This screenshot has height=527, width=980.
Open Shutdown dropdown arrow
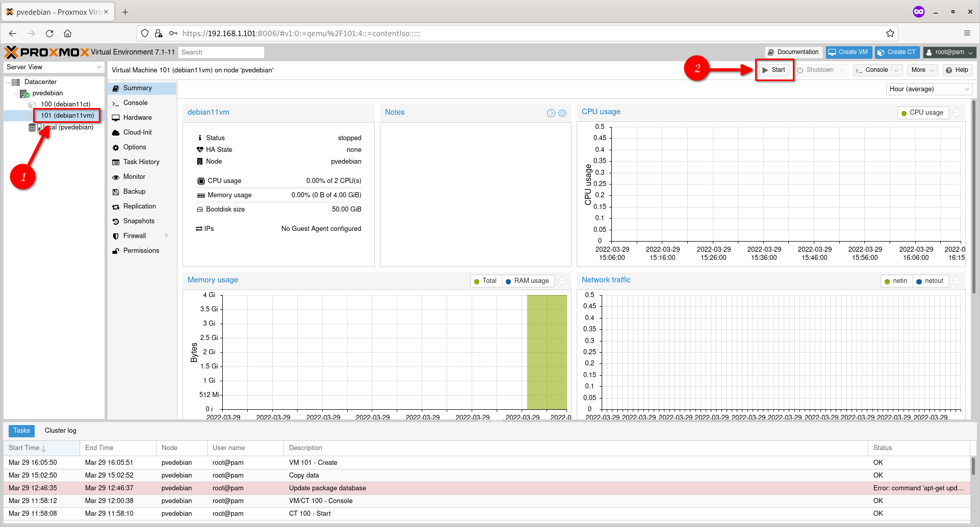pyautogui.click(x=842, y=70)
